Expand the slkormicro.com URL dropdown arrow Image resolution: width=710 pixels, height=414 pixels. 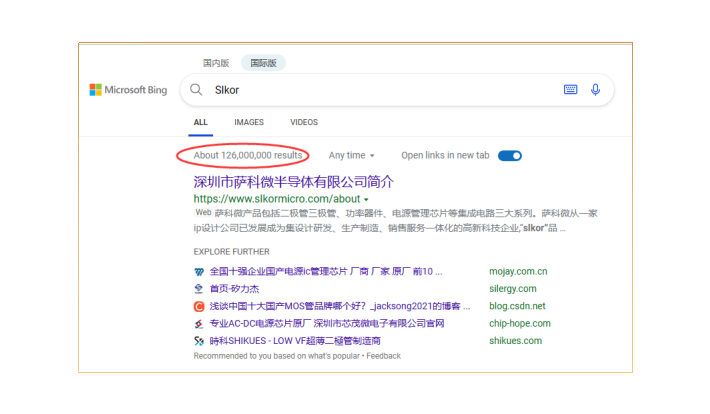366,200
